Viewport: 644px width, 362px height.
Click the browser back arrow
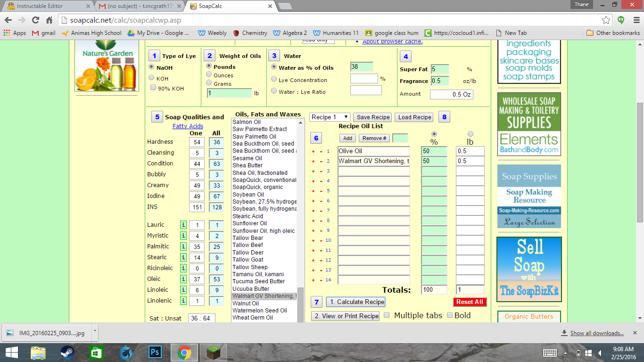coord(8,20)
